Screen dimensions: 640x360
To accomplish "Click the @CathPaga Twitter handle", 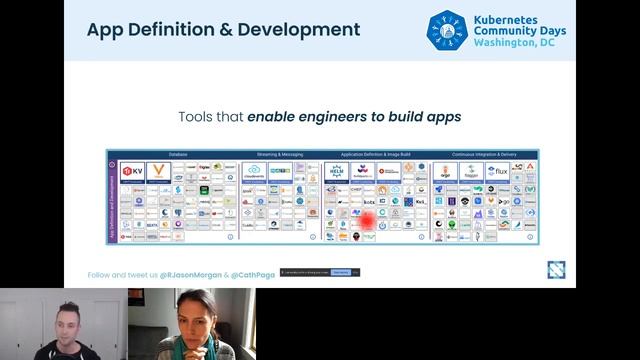I will 253,275.
